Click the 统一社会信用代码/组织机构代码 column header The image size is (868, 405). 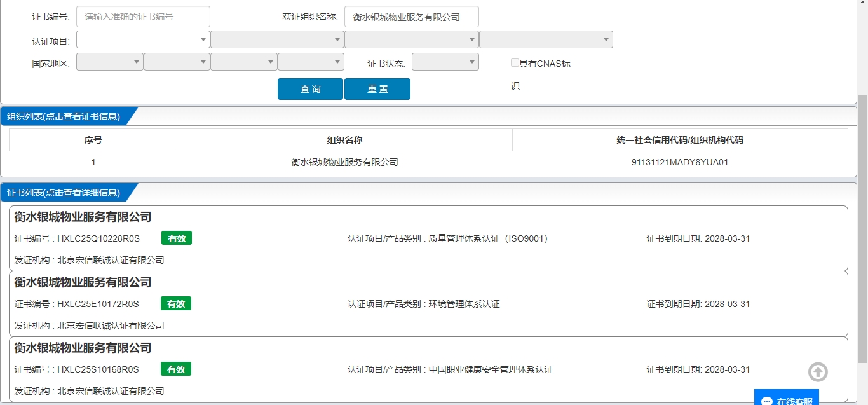[x=680, y=140]
